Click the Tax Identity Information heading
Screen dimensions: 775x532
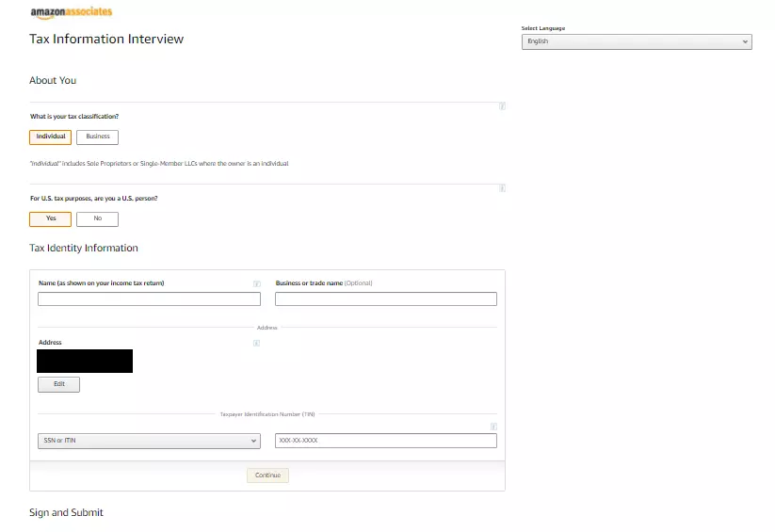point(84,248)
